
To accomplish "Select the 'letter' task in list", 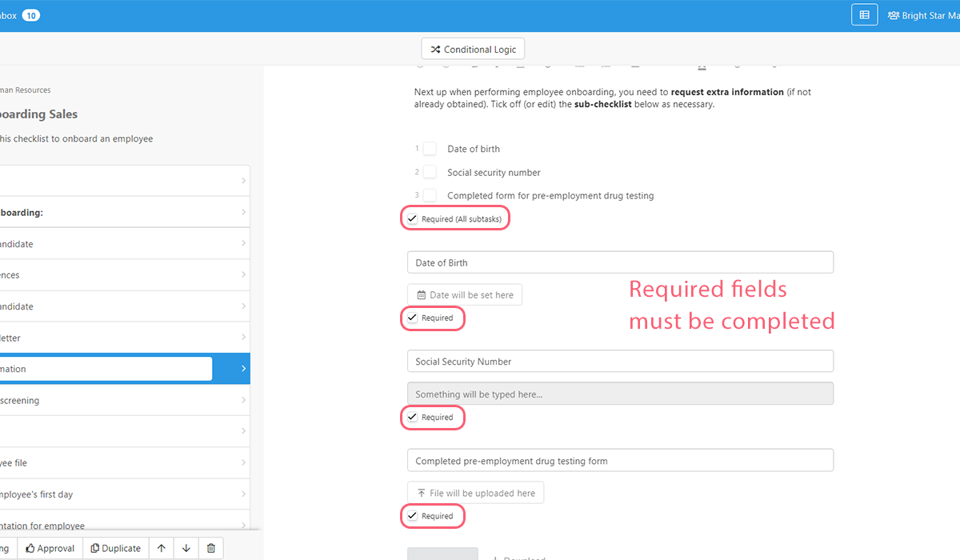I will pos(125,338).
